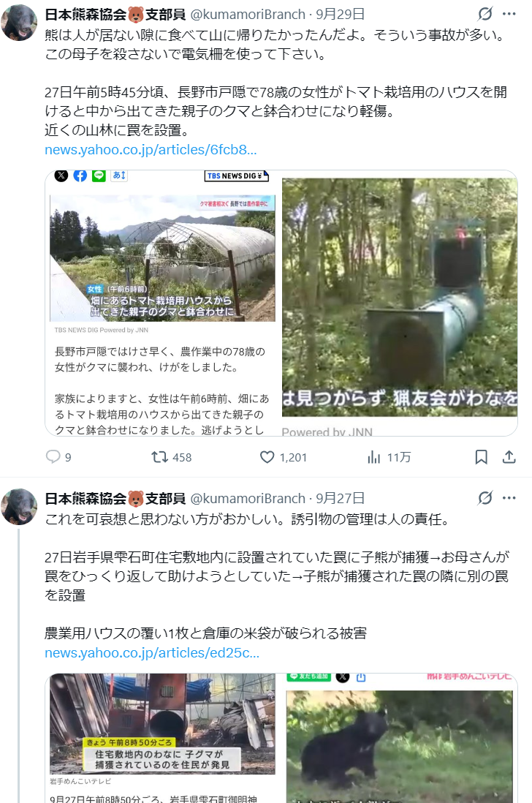The image size is (532, 803).
Task: Open @kumamoriBranch handle on 9月29日 tweet
Action: (248, 15)
